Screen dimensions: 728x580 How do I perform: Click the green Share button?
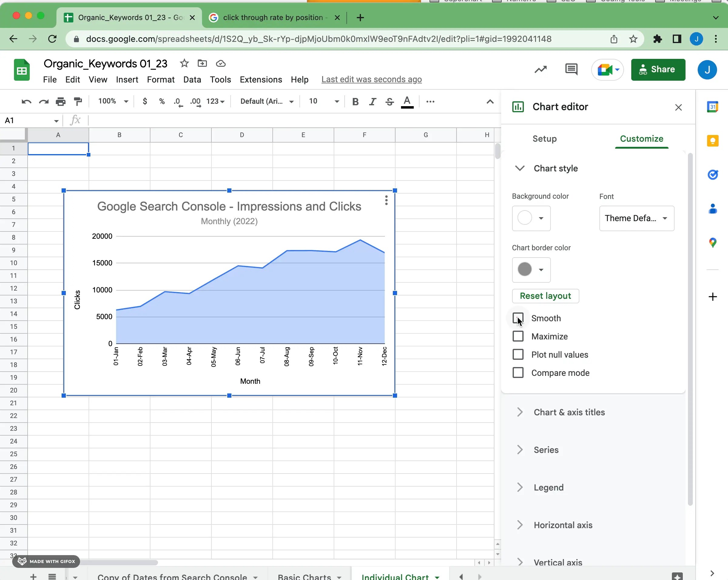coord(658,69)
